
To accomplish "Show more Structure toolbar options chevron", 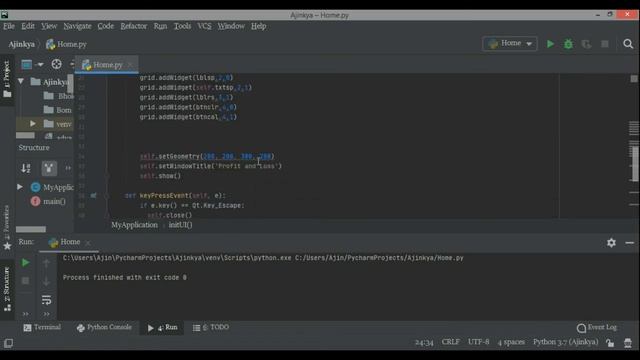I will (68, 168).
